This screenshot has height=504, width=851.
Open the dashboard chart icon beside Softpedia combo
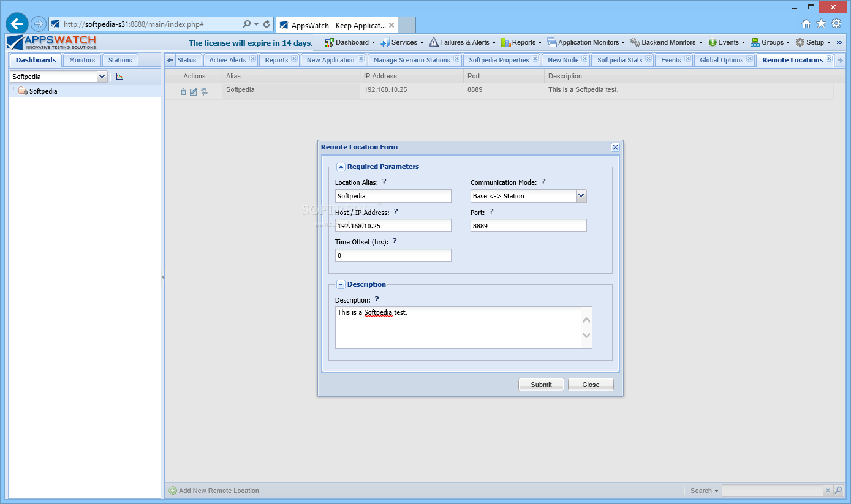[x=119, y=77]
